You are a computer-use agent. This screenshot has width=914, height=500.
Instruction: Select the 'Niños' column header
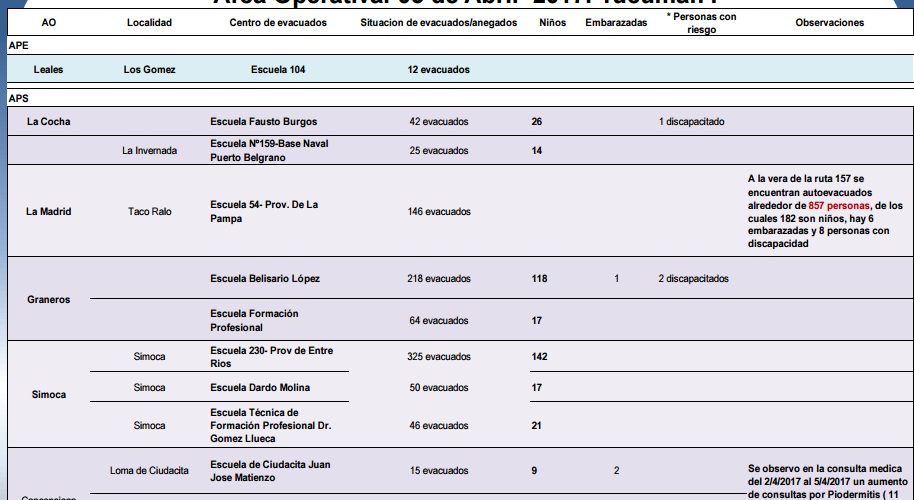[553, 23]
